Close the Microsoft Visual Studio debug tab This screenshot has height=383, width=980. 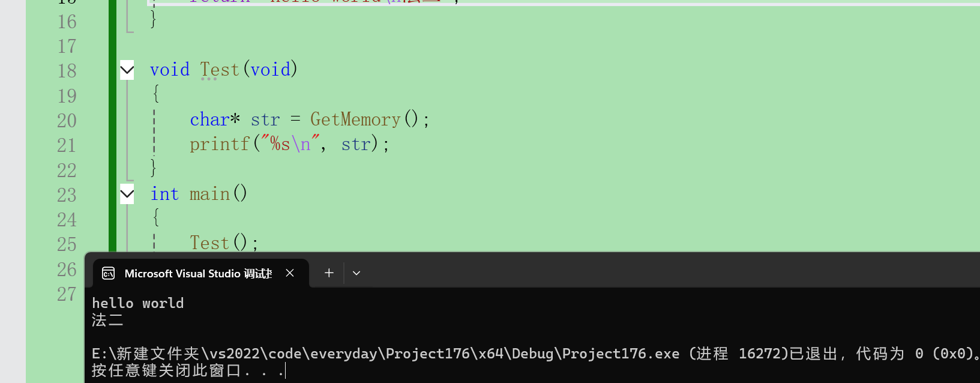click(x=290, y=273)
